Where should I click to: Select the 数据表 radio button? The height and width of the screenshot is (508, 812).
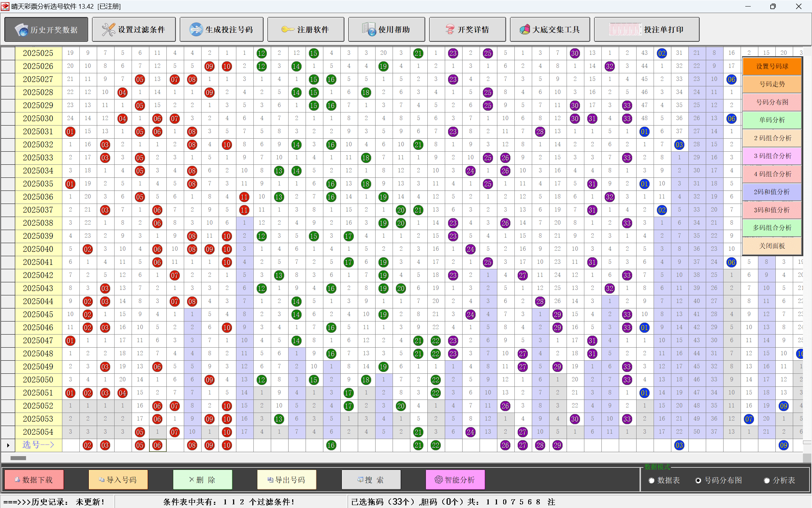[x=651, y=480]
